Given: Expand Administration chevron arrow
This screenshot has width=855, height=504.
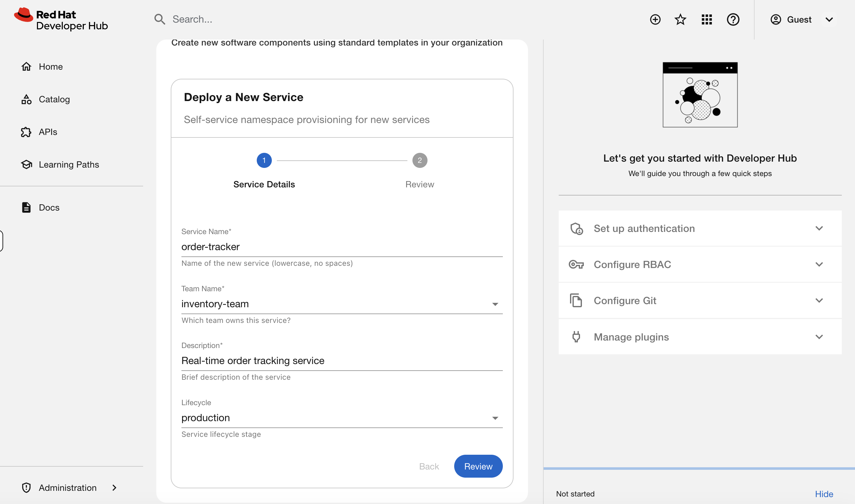Looking at the screenshot, I should coord(114,487).
